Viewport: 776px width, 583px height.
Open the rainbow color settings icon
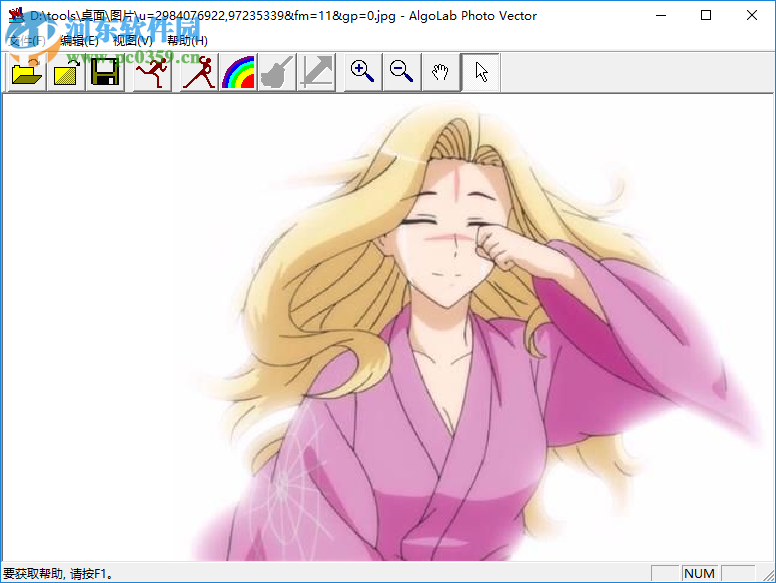click(x=238, y=72)
